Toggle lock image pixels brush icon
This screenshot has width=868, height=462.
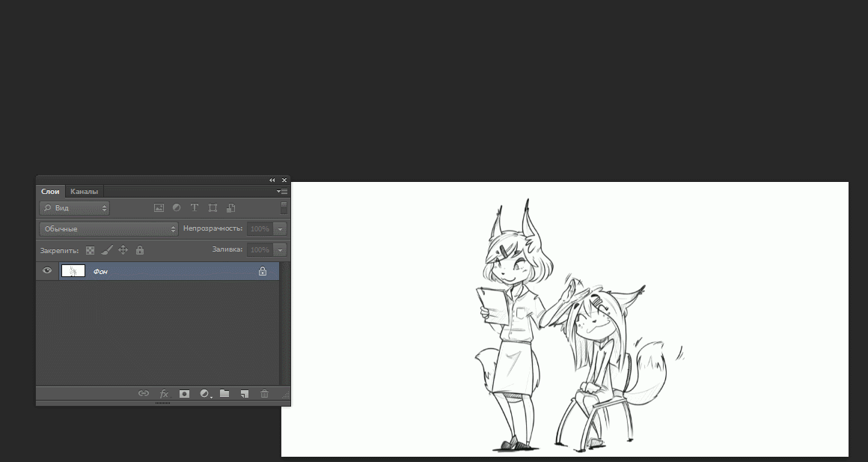click(107, 250)
